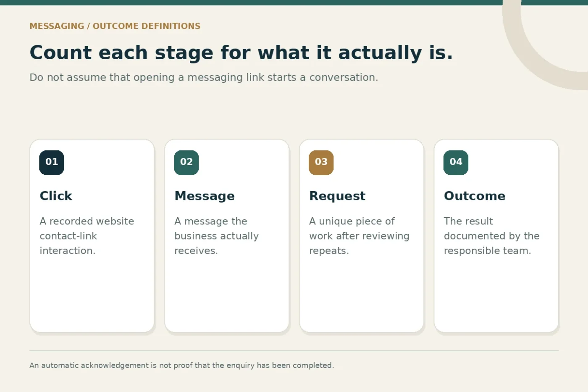This screenshot has height=392, width=588.
Task: Click the 02 number badge
Action: click(x=186, y=162)
